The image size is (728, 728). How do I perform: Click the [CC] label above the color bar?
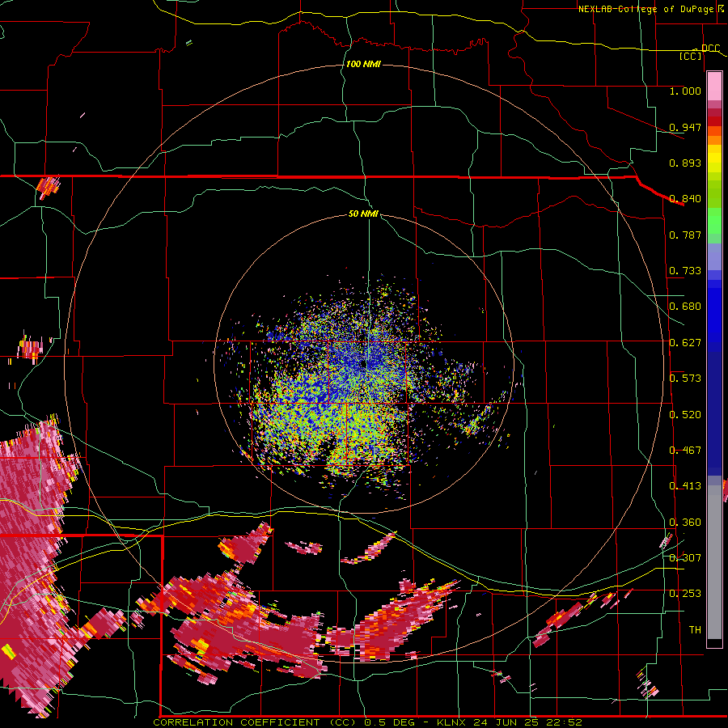691,56
